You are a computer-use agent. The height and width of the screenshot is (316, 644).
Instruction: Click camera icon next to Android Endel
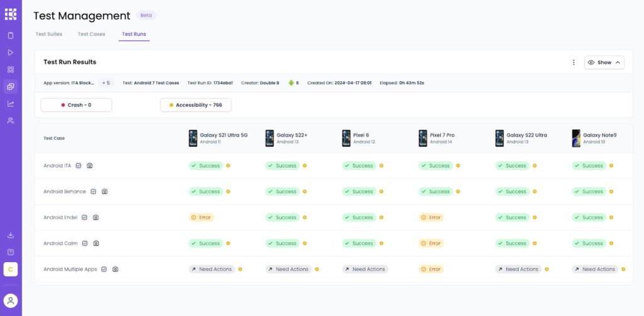96,217
